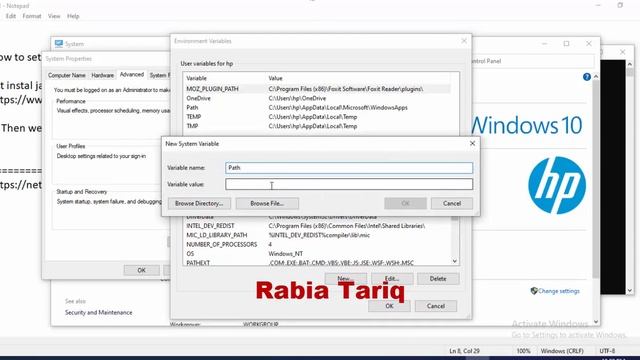Select Path user variable row
This screenshot has height=360, width=640.
pyautogui.click(x=318, y=108)
